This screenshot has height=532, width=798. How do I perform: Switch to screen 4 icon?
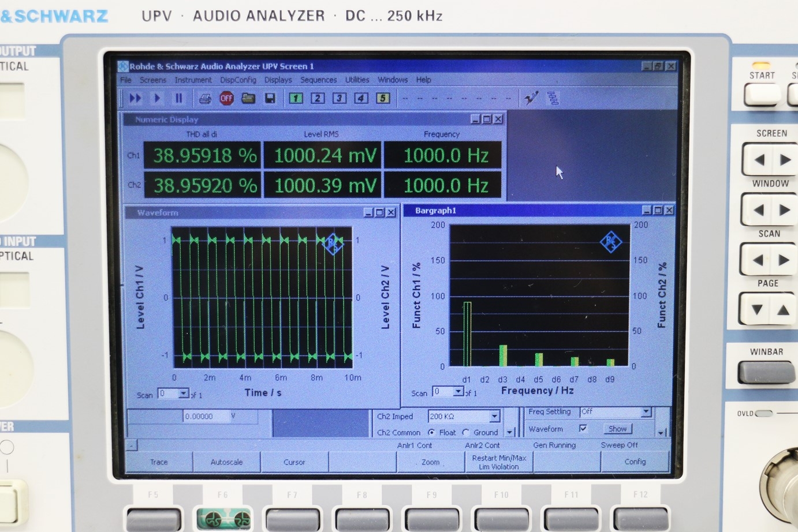point(361,98)
